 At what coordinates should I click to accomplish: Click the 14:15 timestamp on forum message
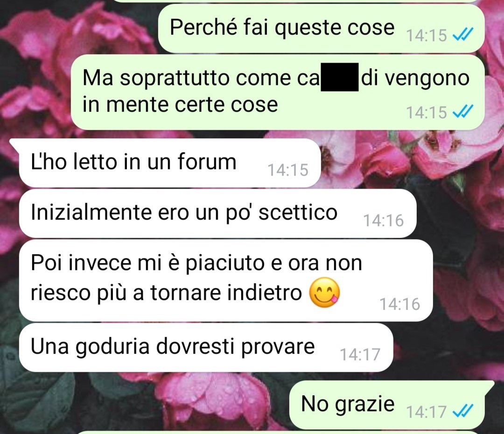point(287,170)
